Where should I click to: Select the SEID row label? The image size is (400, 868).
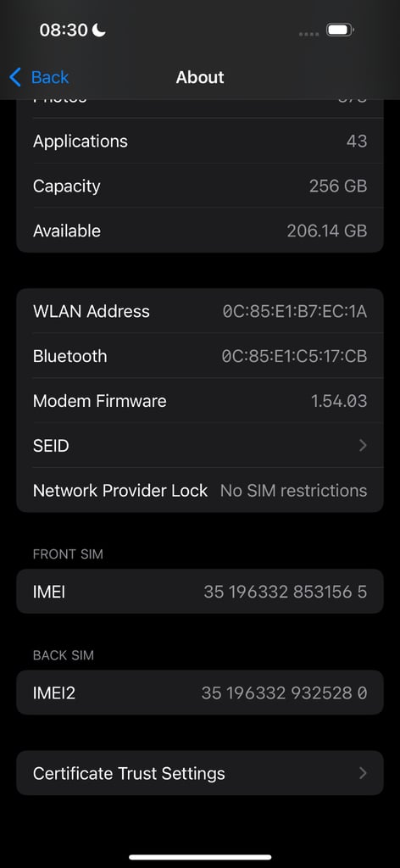(51, 446)
